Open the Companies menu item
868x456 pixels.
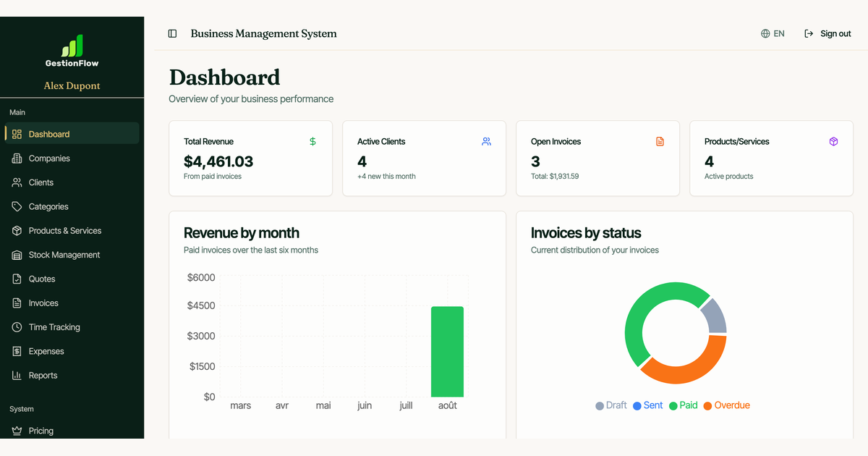click(x=72, y=159)
